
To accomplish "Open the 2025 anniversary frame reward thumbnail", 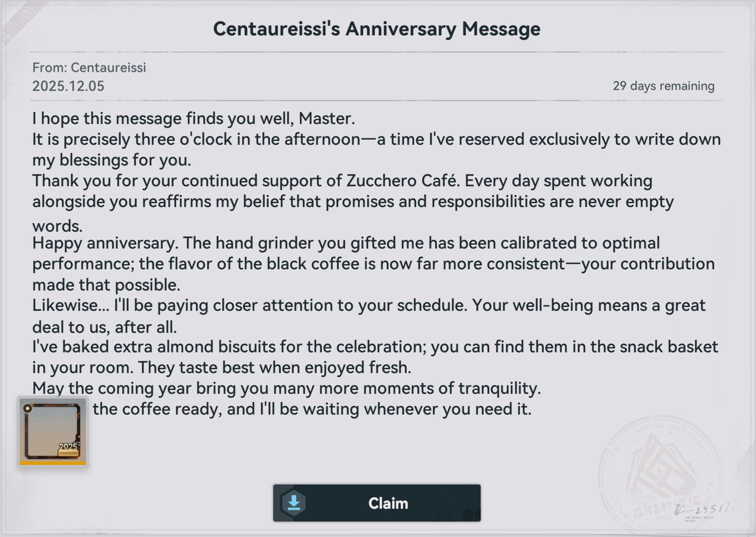I will tap(52, 431).
